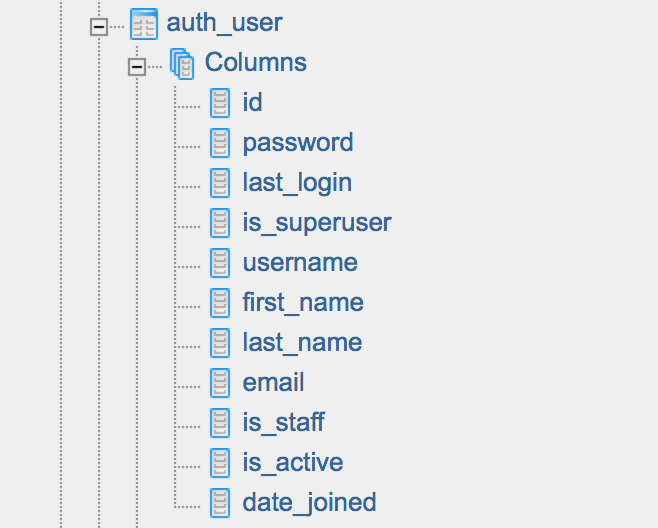Select the auth_user table label
This screenshot has height=528, width=658.
(225, 23)
